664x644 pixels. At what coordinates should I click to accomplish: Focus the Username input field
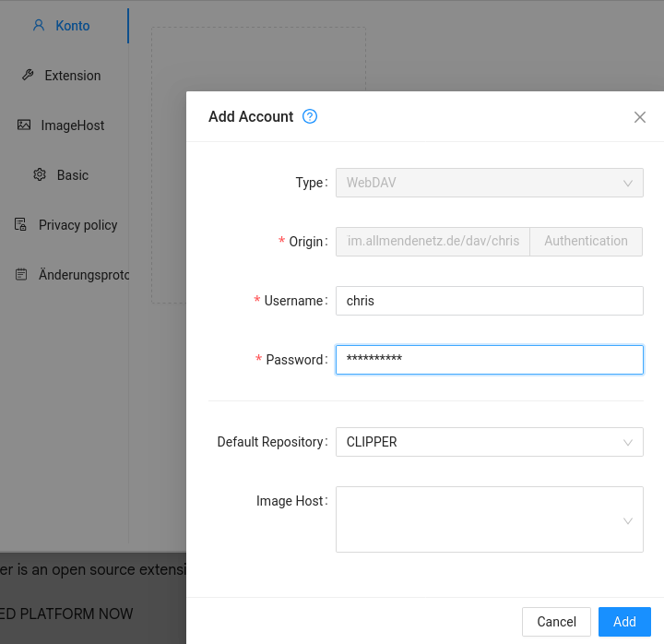tap(489, 301)
